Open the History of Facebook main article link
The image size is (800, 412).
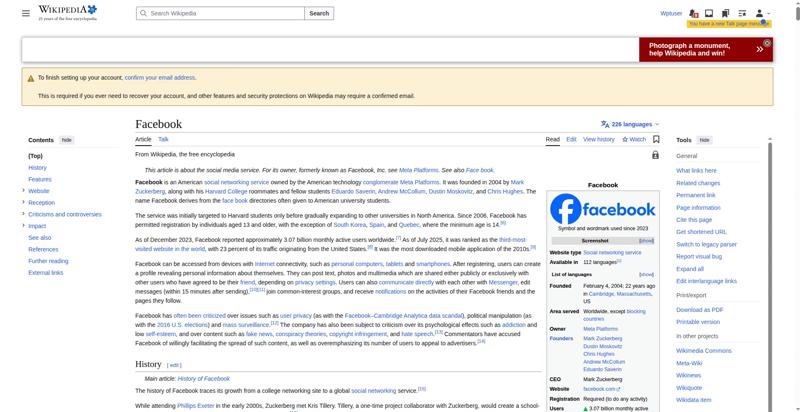204,379
